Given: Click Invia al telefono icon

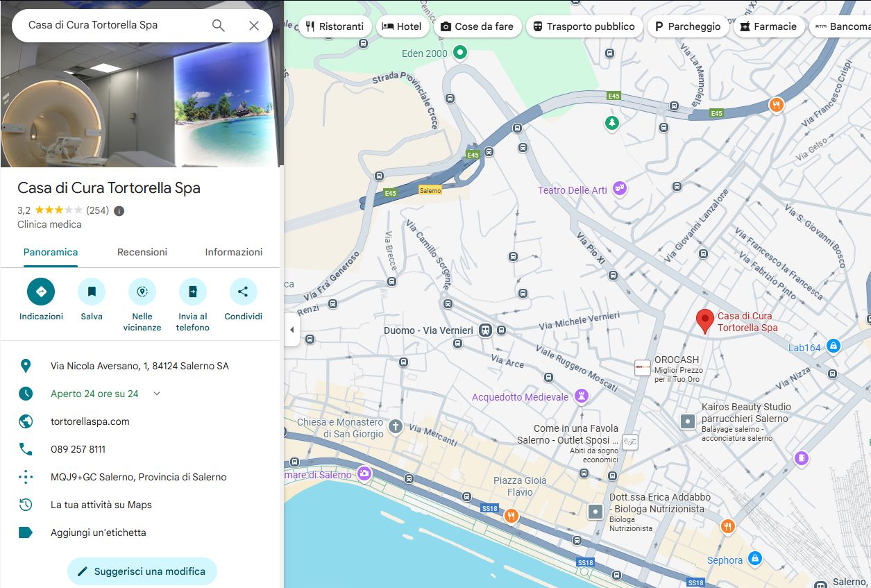Looking at the screenshot, I should click(192, 292).
